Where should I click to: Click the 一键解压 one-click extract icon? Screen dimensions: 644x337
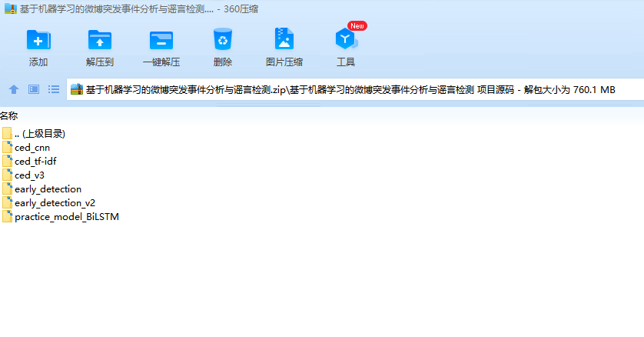(161, 40)
